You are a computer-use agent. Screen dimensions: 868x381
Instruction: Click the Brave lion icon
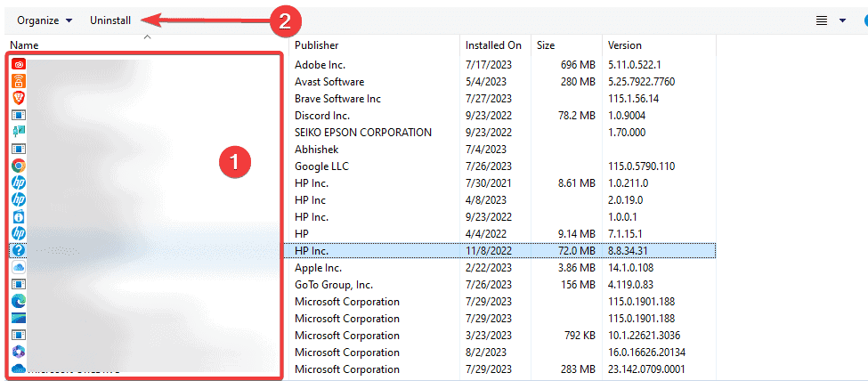[x=19, y=98]
